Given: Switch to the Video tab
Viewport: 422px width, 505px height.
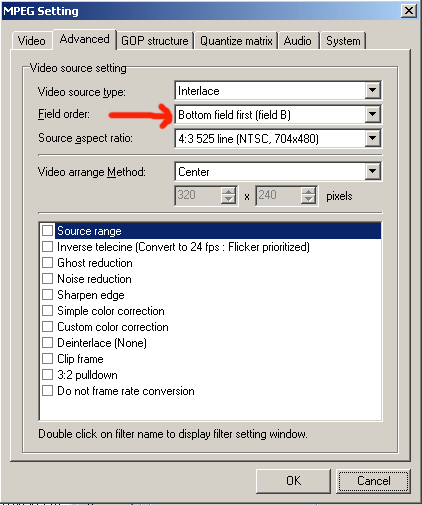Looking at the screenshot, I should click(x=32, y=41).
